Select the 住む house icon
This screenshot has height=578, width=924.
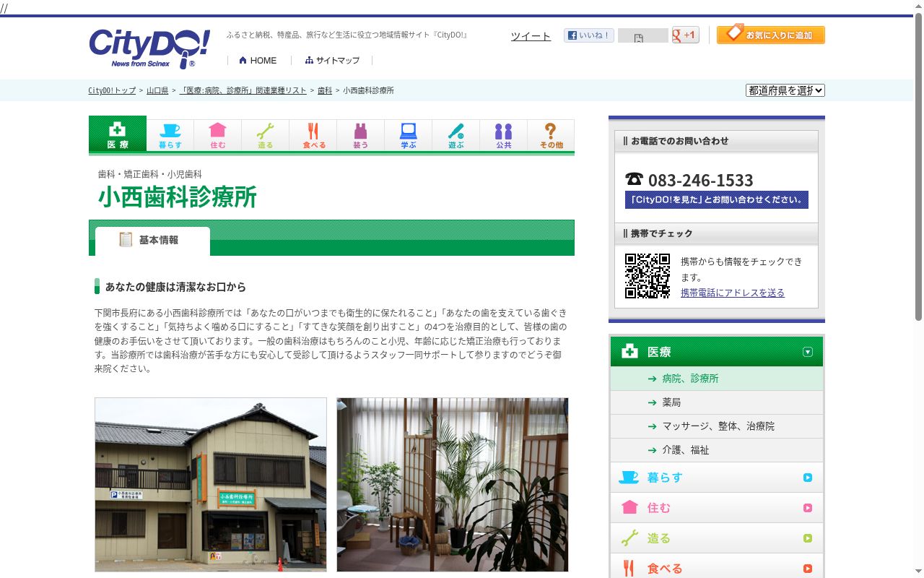point(218,135)
